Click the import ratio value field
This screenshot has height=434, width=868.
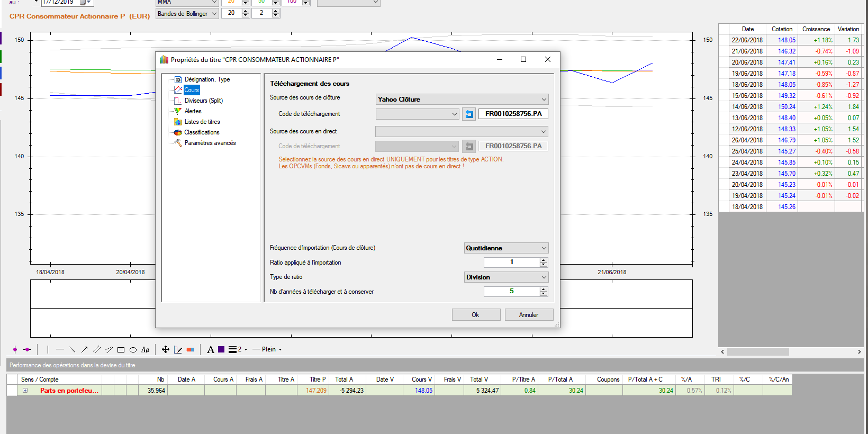(511, 262)
